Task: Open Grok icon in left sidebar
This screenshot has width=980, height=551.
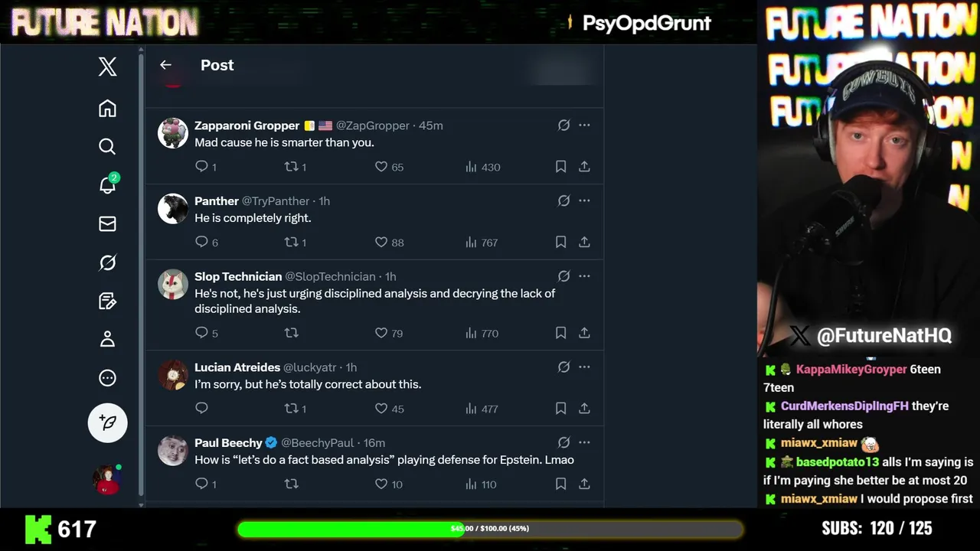Action: [x=107, y=262]
